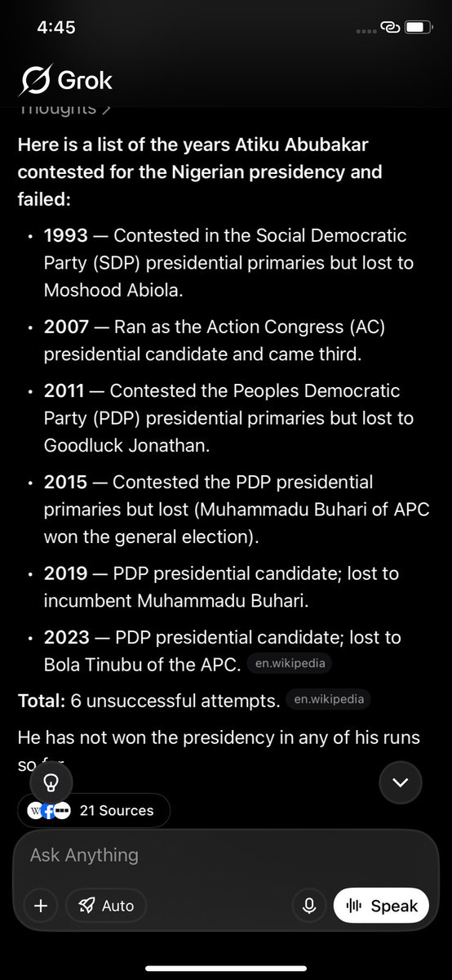Image resolution: width=452 pixels, height=980 pixels.
Task: Open en.wikipedia citation after APC
Action: pyautogui.click(x=289, y=663)
